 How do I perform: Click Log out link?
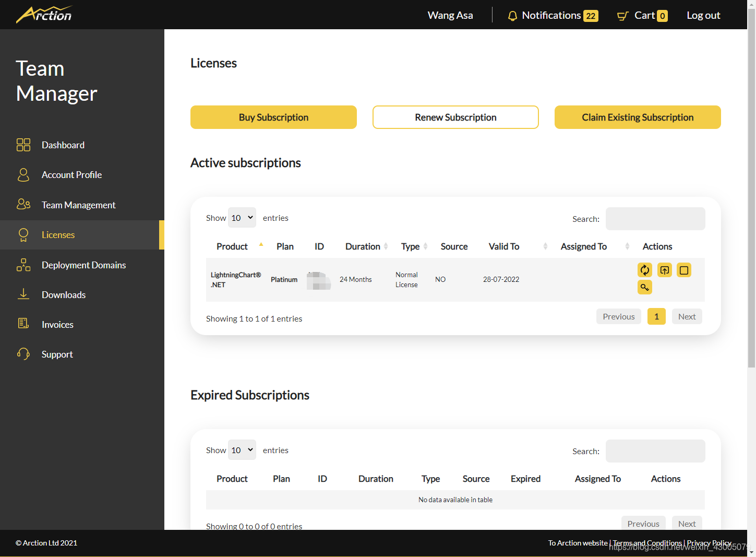[x=703, y=15]
